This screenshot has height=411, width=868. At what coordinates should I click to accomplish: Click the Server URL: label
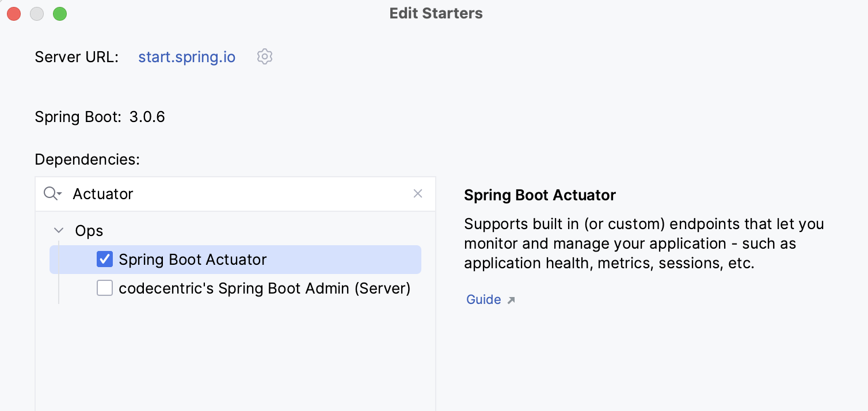[x=77, y=57]
